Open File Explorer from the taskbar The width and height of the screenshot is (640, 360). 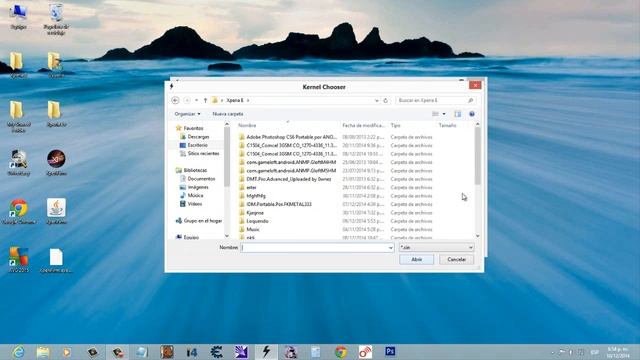[43, 352]
